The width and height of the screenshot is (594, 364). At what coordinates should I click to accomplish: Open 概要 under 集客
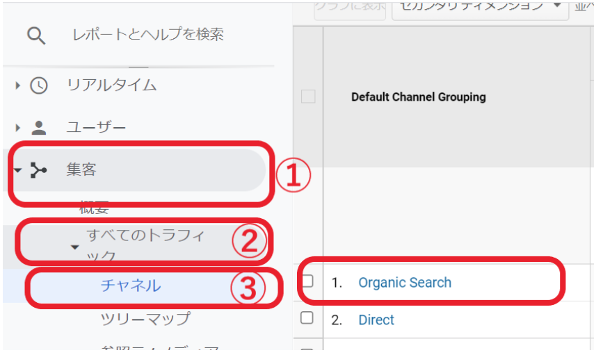[x=95, y=208]
